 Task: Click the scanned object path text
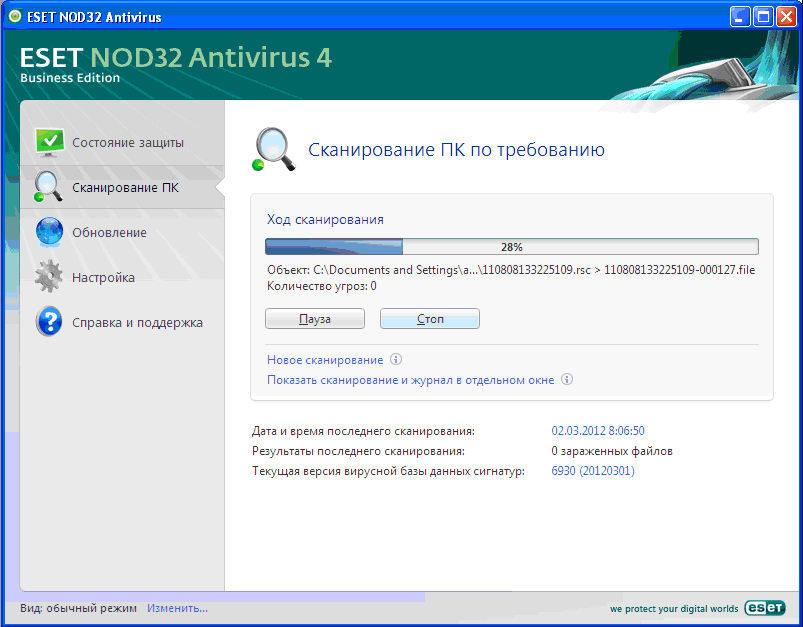(x=511, y=270)
